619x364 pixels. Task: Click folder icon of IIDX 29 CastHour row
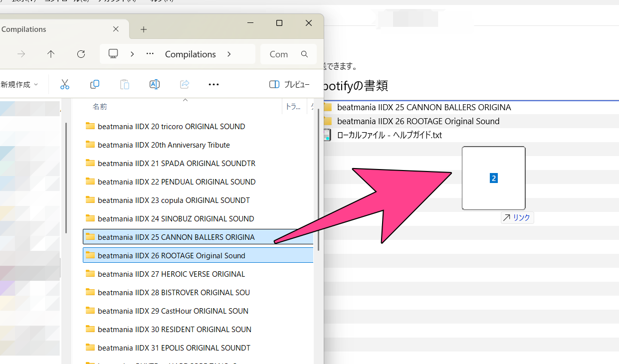[90, 311]
